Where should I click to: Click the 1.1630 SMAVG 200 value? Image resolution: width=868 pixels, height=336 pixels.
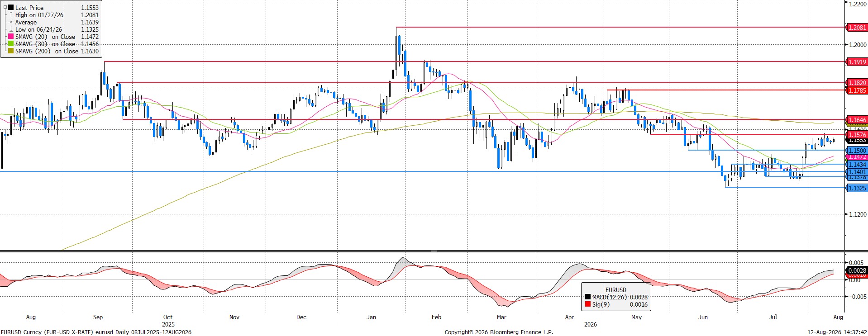point(90,51)
